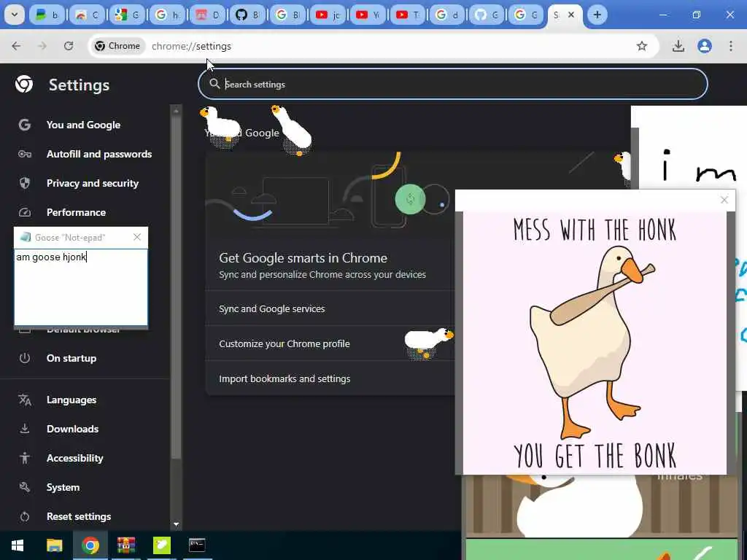Open WinRAR from the taskbar

[x=125, y=545]
